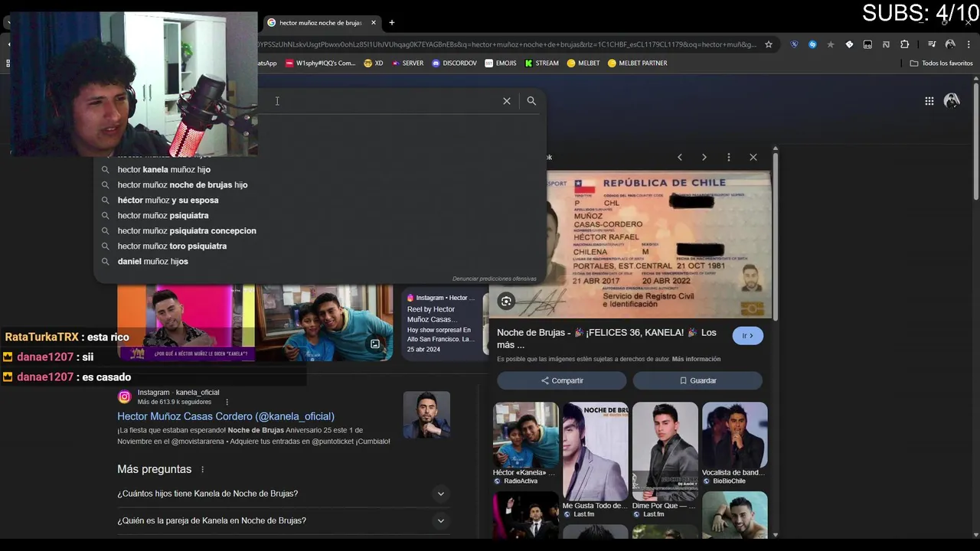Image resolution: width=980 pixels, height=551 pixels.
Task: Close the image preview panel
Action: [753, 157]
